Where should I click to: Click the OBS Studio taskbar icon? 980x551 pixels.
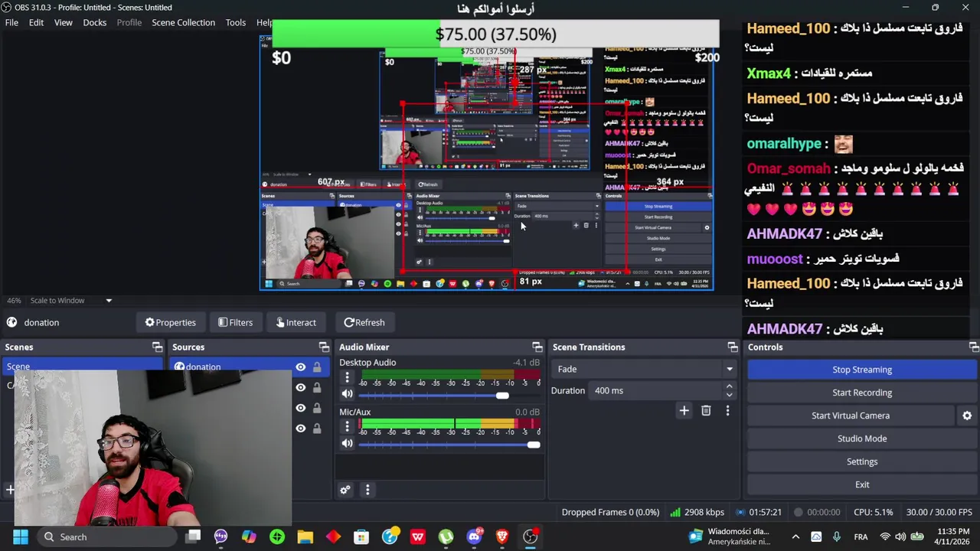pyautogui.click(x=530, y=536)
